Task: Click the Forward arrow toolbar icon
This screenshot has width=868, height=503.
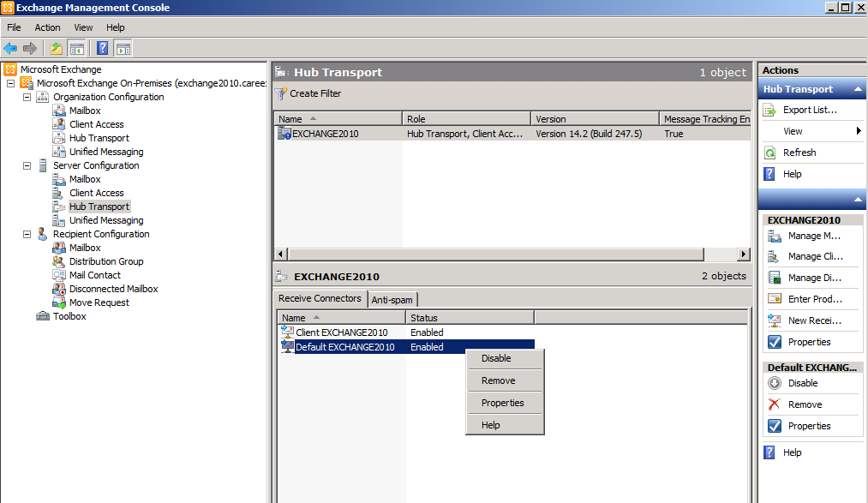Action: [x=30, y=48]
